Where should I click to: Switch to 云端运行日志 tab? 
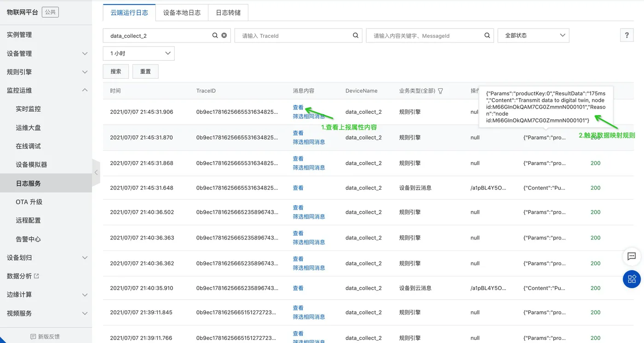click(129, 13)
